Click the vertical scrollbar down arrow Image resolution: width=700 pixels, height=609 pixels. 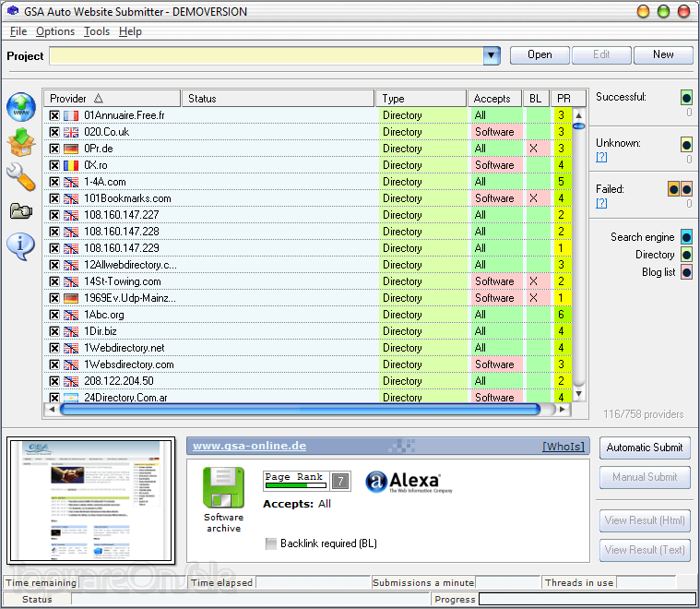click(x=578, y=394)
